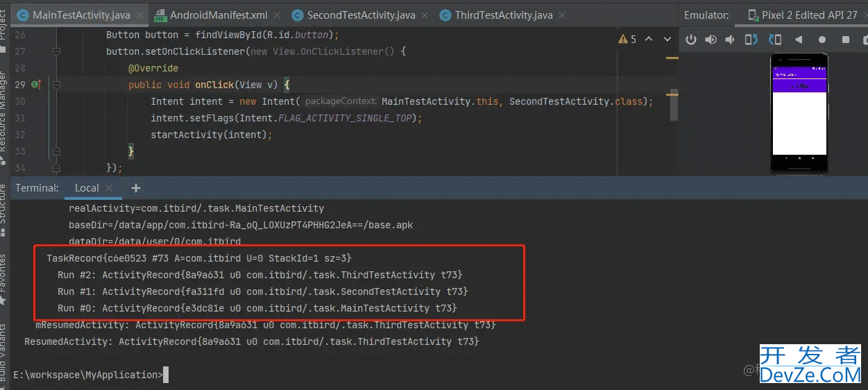The height and width of the screenshot is (390, 868).
Task: Click the realActivity terminal output line
Action: pos(196,208)
